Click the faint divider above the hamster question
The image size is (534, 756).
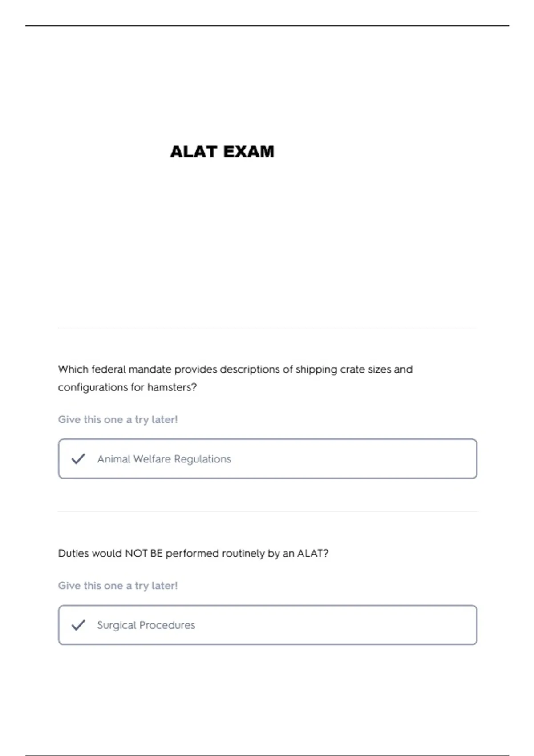click(267, 328)
